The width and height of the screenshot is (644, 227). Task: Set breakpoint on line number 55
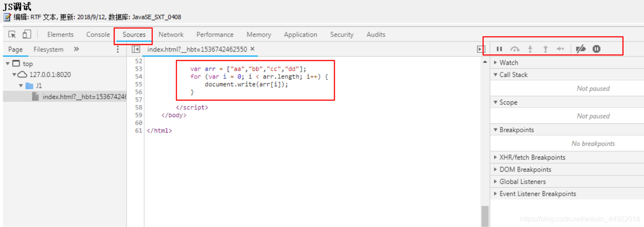138,84
